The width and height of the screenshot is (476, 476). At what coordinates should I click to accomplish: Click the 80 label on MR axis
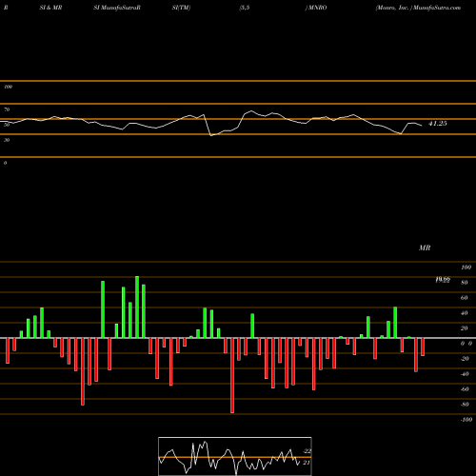pos(465,283)
